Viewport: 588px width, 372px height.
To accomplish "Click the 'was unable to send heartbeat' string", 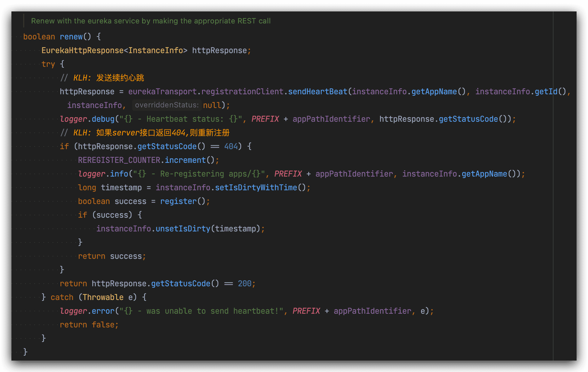I will point(201,311).
